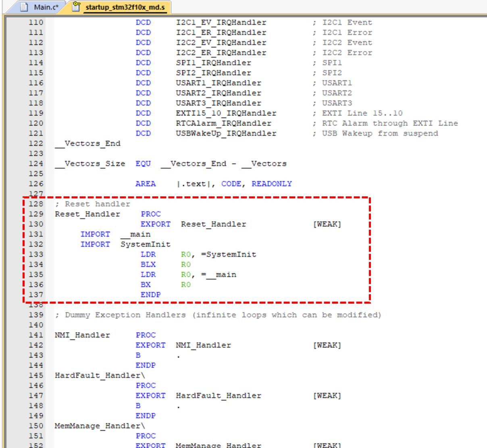Click USART2_IRQHandler text
The height and width of the screenshot is (448, 487).
coord(219,93)
